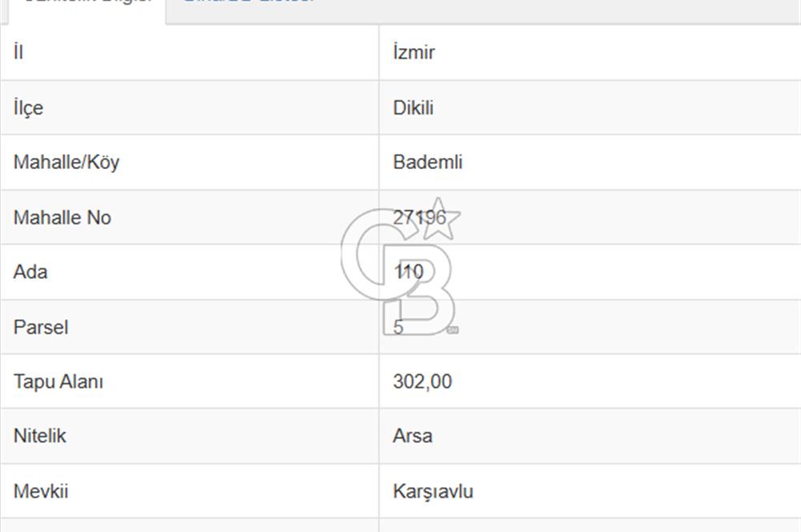Click the Karşıavlu location value

(x=433, y=491)
